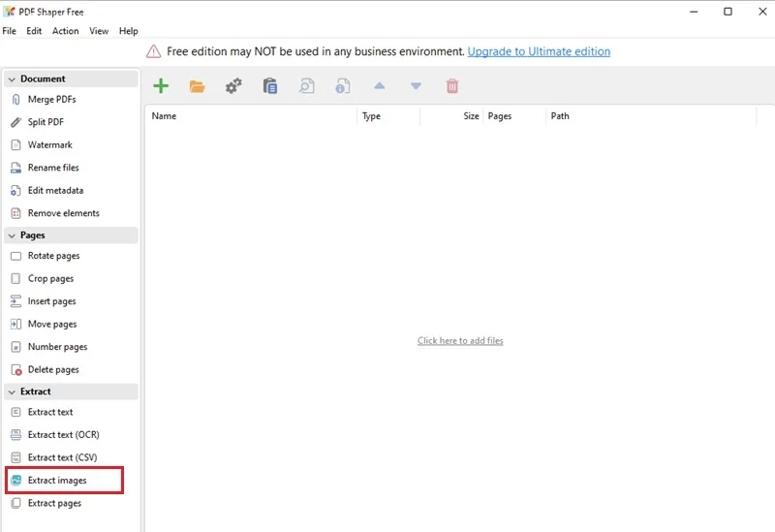Open the gears settings toolbar icon
This screenshot has width=775, height=532.
[233, 86]
